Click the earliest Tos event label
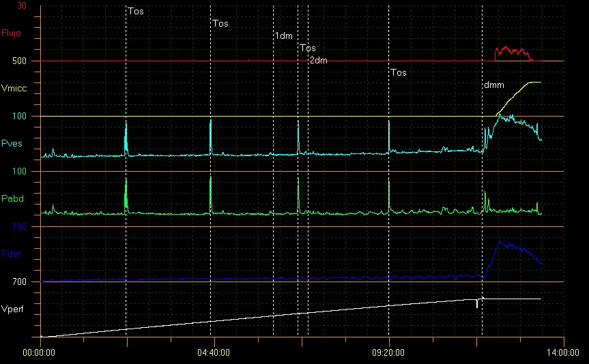The image size is (589, 364). click(x=136, y=12)
